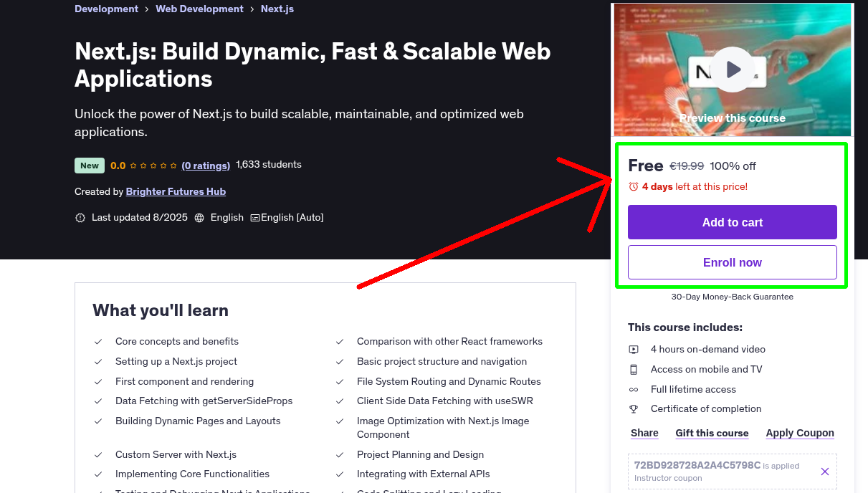Click the 'What you'll learn' heading
Image resolution: width=868 pixels, height=493 pixels.
click(x=161, y=310)
